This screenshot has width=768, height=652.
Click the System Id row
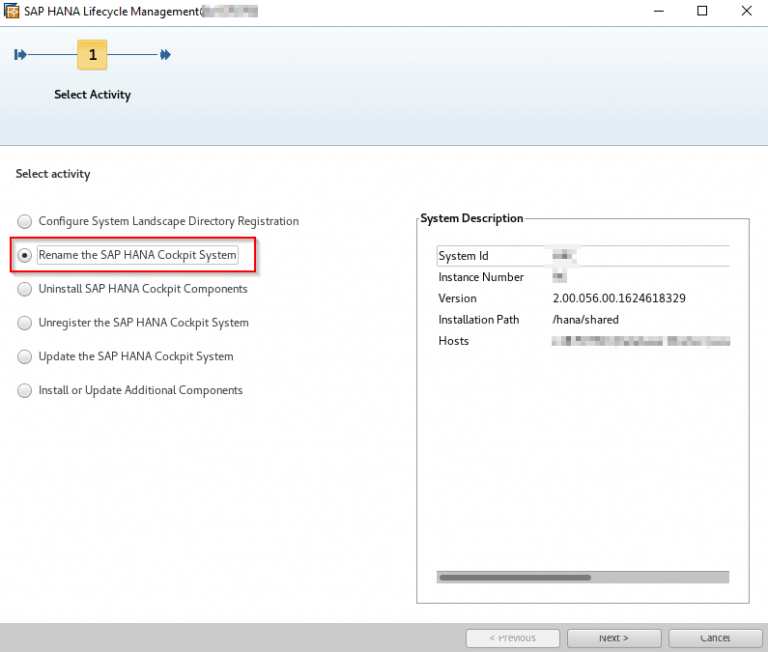click(583, 256)
